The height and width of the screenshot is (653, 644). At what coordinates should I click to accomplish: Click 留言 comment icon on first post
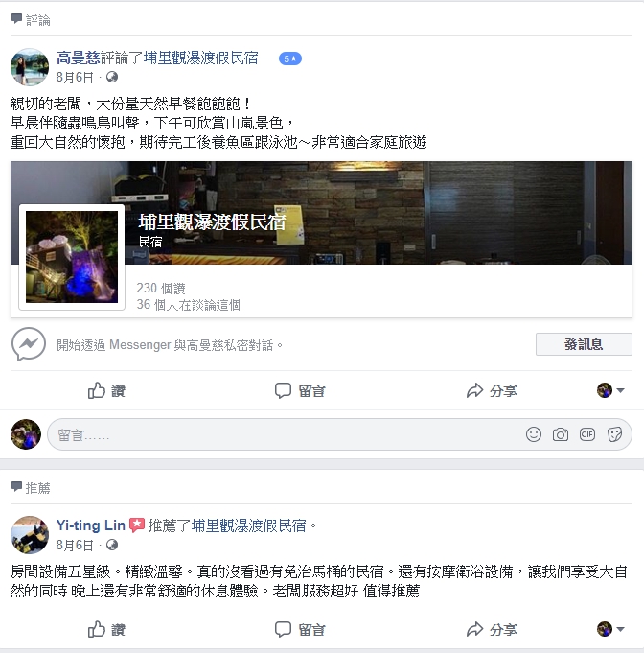click(x=300, y=390)
